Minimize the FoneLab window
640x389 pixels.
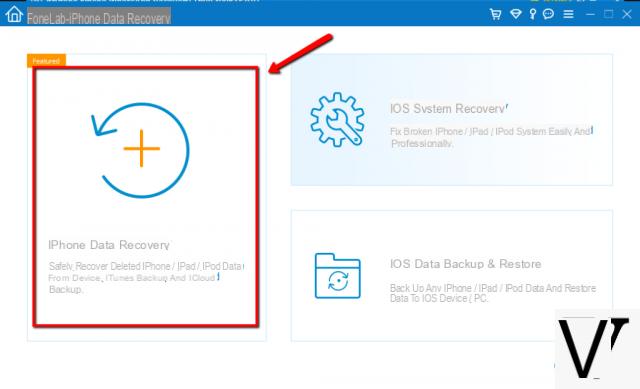pos(590,15)
